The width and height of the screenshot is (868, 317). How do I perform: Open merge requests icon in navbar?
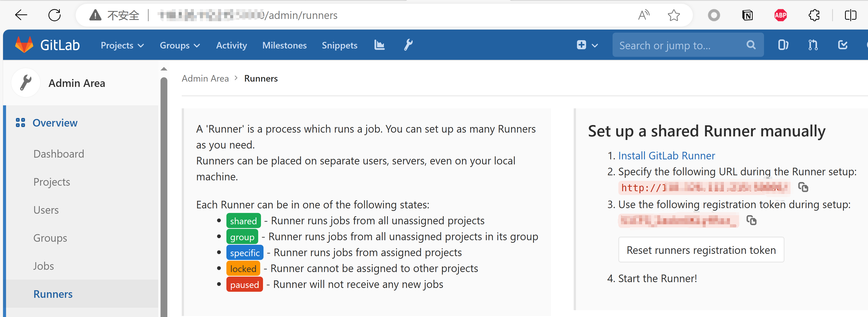tap(813, 45)
